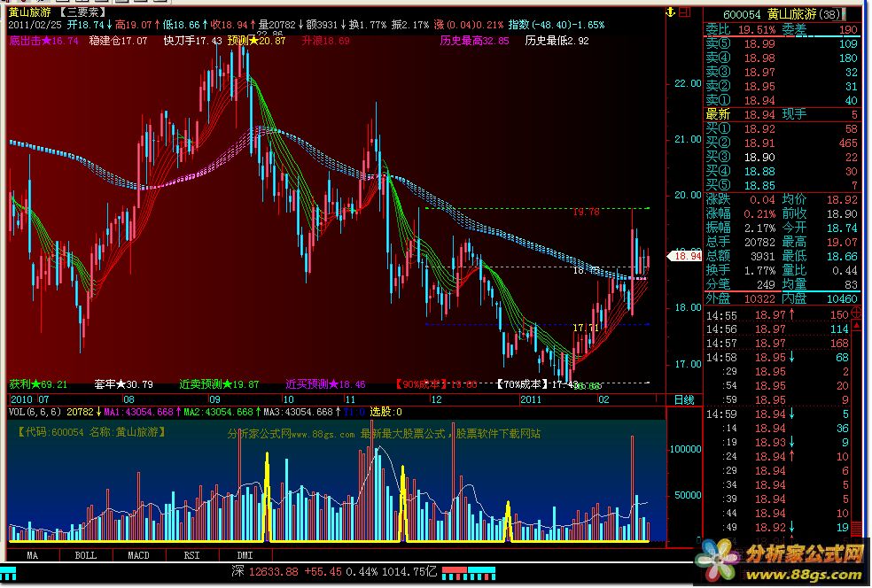The height and width of the screenshot is (588, 872).
Task: Click the 快刀手17.43 indicator label
Action: point(192,41)
